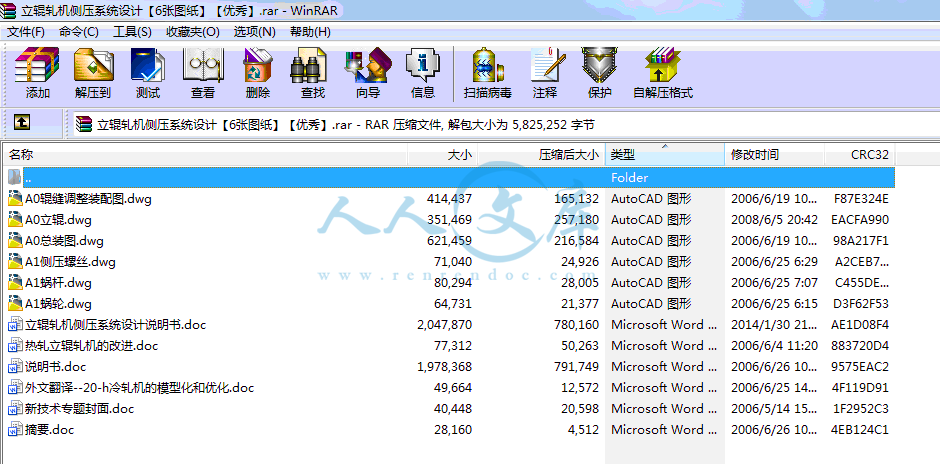
Task: Click the Word icon of 说明书.doc
Action: 15,367
